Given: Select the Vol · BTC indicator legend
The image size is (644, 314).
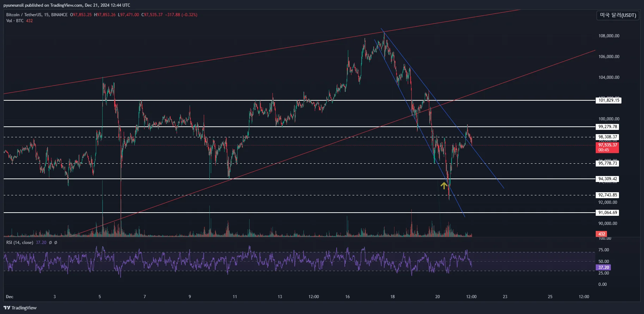Looking at the screenshot, I should click(x=15, y=21).
